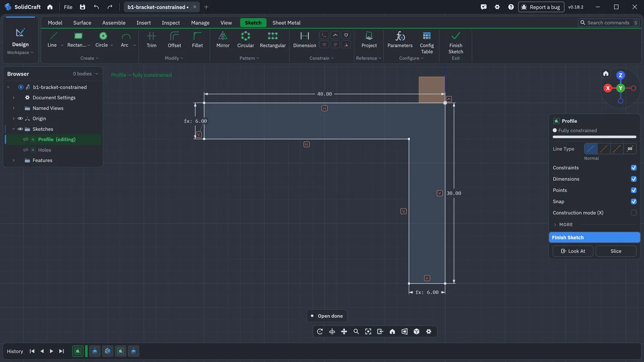Viewport: 644px width, 362px height.
Task: Disable the Snap checkbox
Action: click(x=634, y=202)
